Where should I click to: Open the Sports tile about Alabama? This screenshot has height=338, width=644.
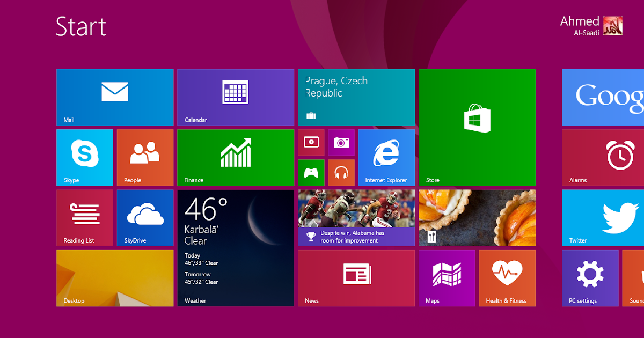356,218
